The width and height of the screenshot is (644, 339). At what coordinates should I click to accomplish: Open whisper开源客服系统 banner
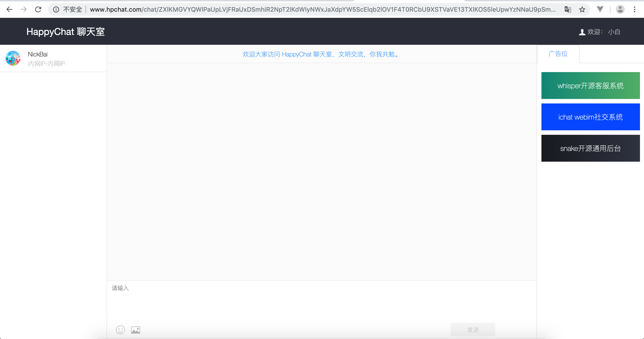590,86
